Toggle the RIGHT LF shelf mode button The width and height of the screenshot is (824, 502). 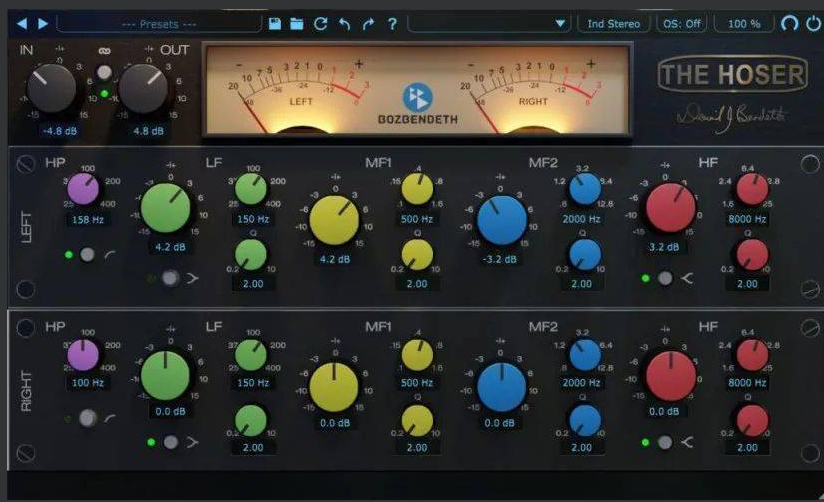(x=170, y=443)
